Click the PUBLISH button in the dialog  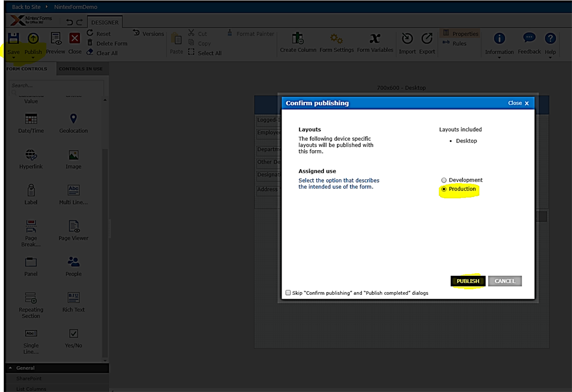coord(468,281)
